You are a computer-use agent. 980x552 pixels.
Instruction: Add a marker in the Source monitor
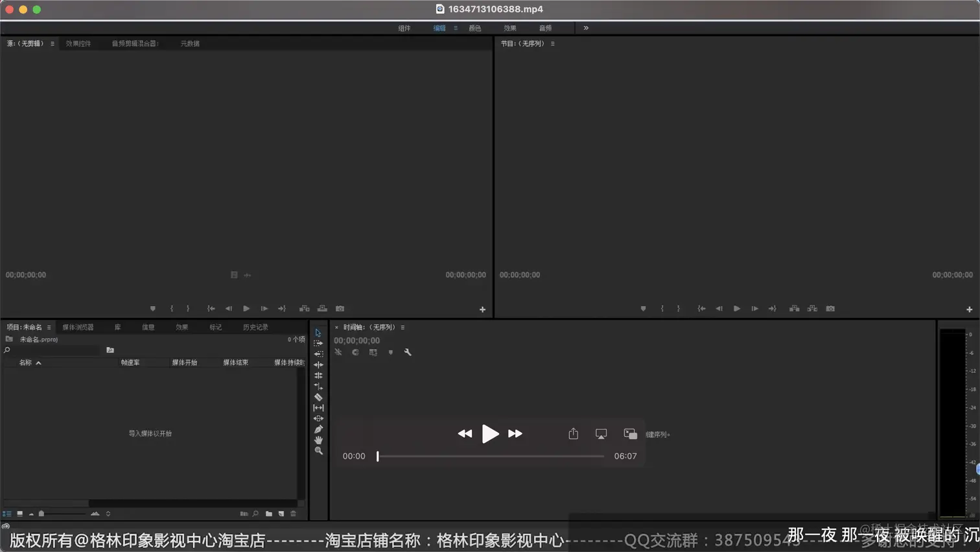153,309
